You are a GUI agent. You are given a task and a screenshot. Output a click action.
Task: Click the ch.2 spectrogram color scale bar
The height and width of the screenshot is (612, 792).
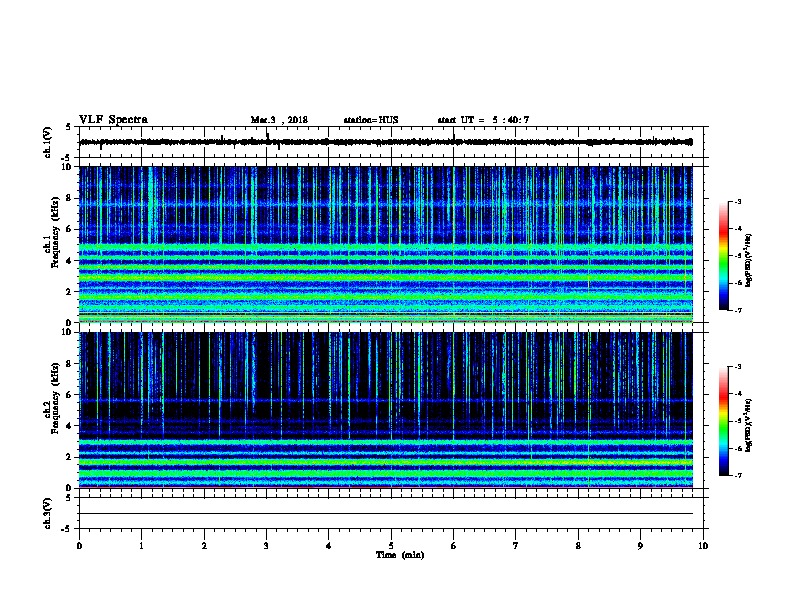tap(723, 421)
